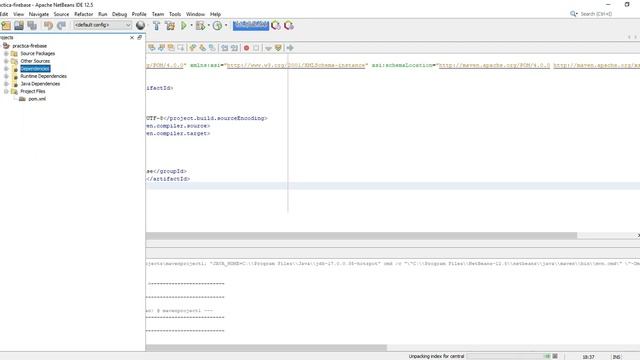Viewport: 640px width, 360px height.
Task: Open Debug Project dropdown arrow
Action: pyautogui.click(x=209, y=25)
